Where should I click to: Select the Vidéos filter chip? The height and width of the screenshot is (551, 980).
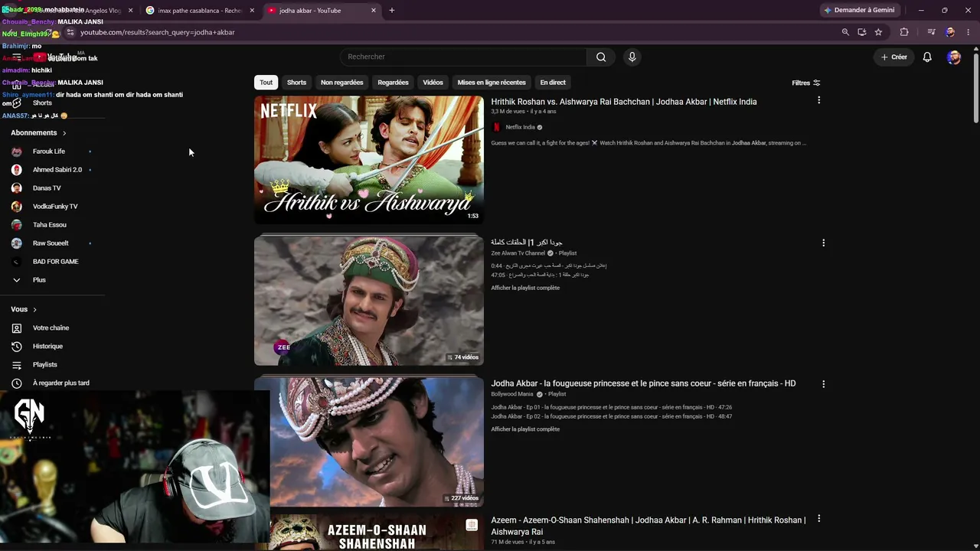click(x=433, y=83)
